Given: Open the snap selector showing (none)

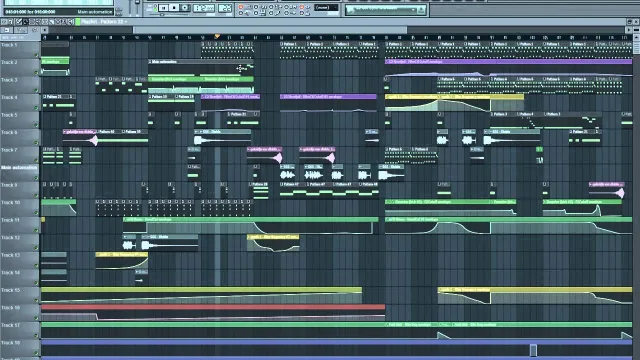Looking at the screenshot, I should pos(327,8).
